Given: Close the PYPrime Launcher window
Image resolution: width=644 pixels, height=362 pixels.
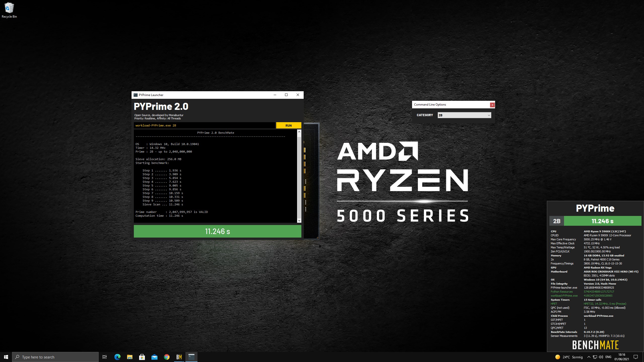Looking at the screenshot, I should [x=298, y=95].
